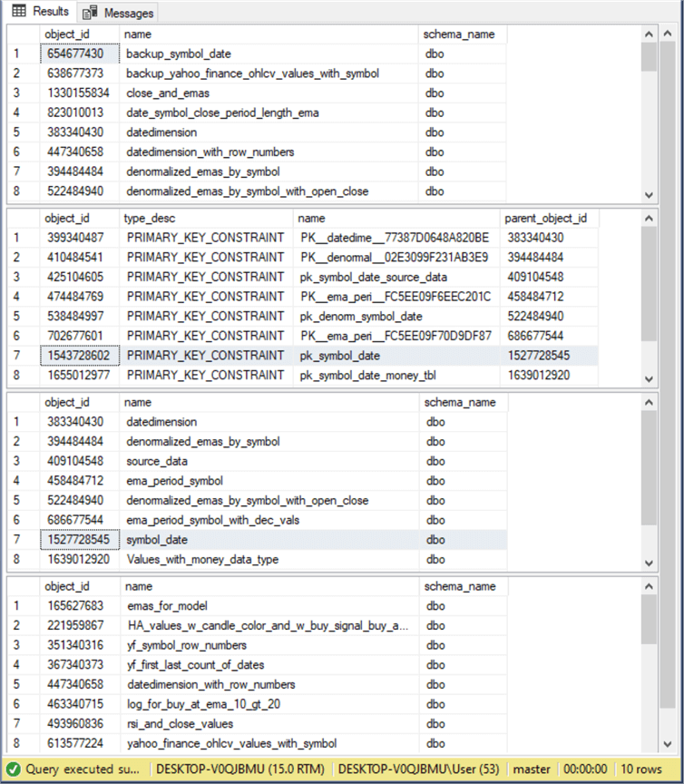Select emas_for_model name cell

(269, 605)
